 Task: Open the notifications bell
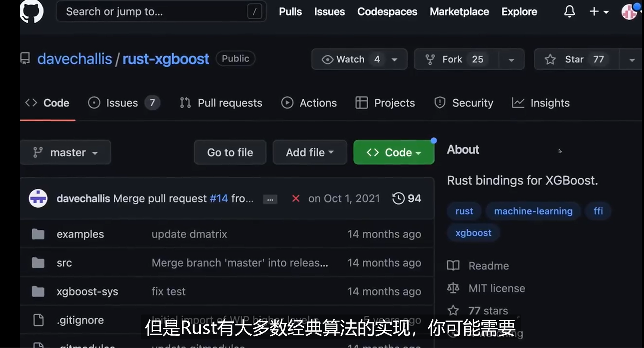click(x=570, y=12)
